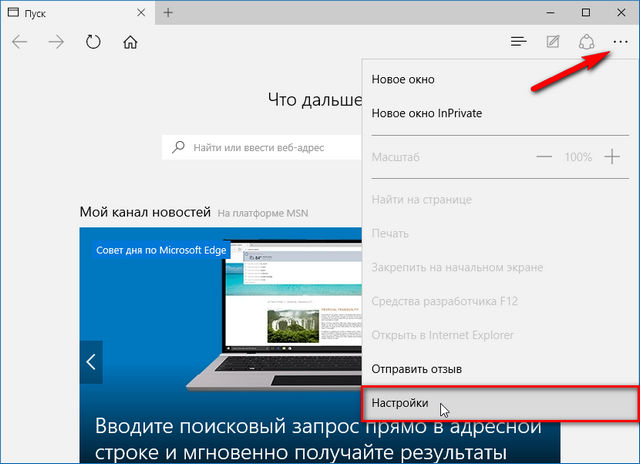Go back with the left arrow

tap(20, 42)
